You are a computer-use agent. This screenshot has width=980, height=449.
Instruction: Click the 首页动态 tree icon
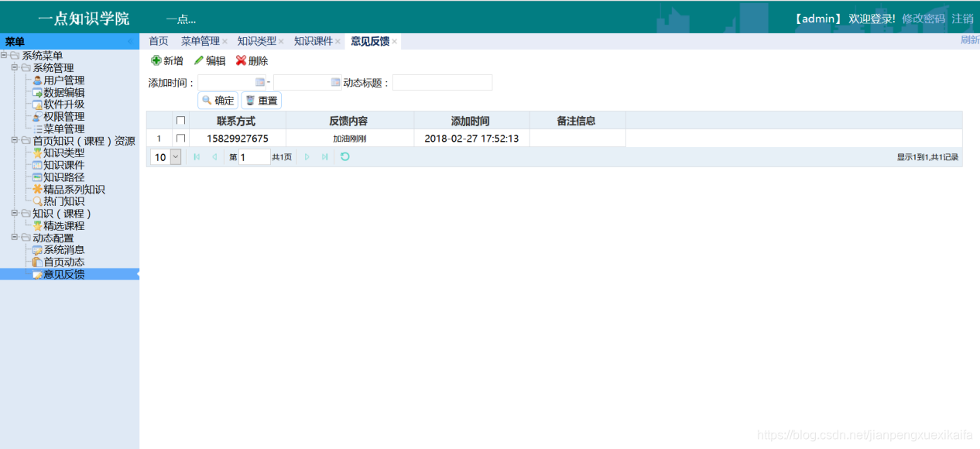[x=37, y=262]
